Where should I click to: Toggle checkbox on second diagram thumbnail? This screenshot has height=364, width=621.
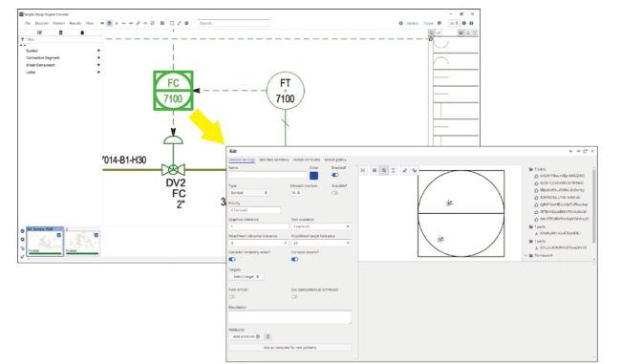pos(96,235)
